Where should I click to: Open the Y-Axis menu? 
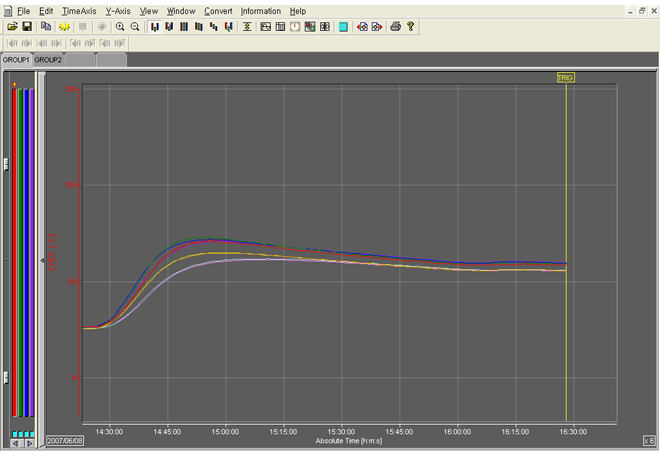click(118, 11)
